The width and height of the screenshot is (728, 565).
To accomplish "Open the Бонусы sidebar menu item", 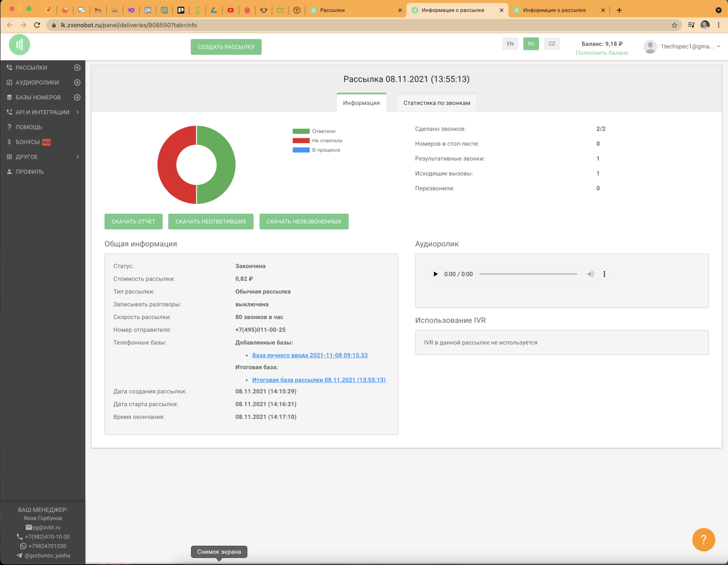I will 28,142.
